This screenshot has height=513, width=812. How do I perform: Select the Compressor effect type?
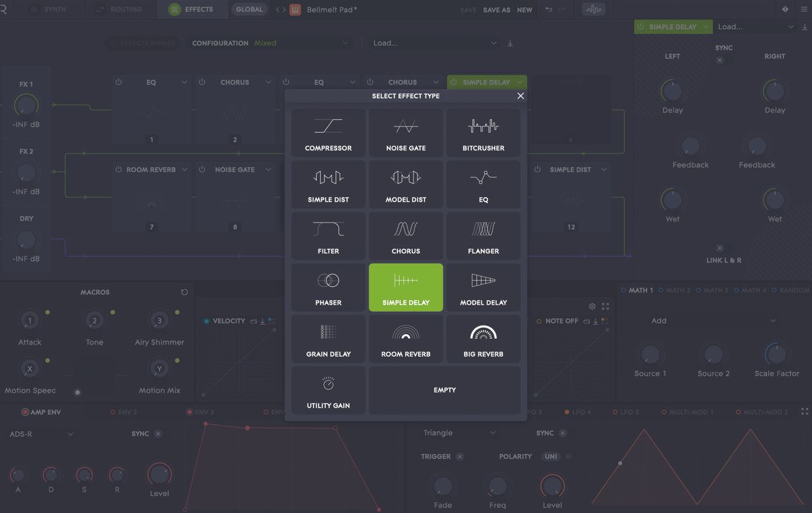pyautogui.click(x=328, y=133)
